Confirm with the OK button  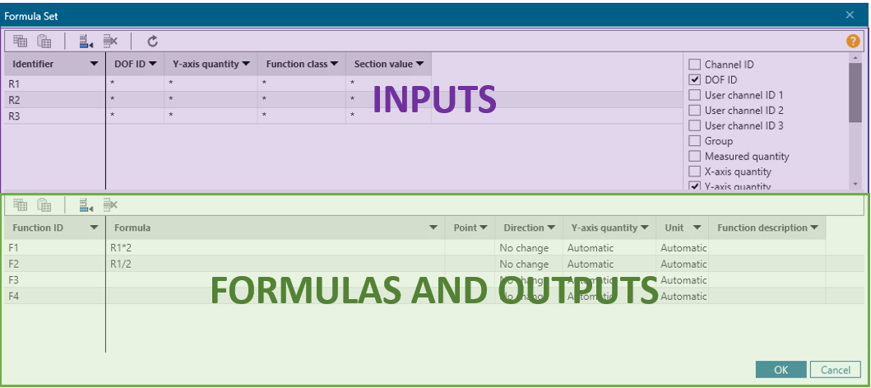tap(781, 370)
